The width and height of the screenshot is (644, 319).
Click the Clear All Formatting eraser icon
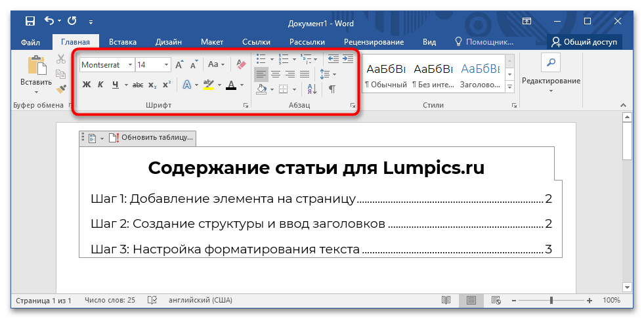tap(240, 64)
